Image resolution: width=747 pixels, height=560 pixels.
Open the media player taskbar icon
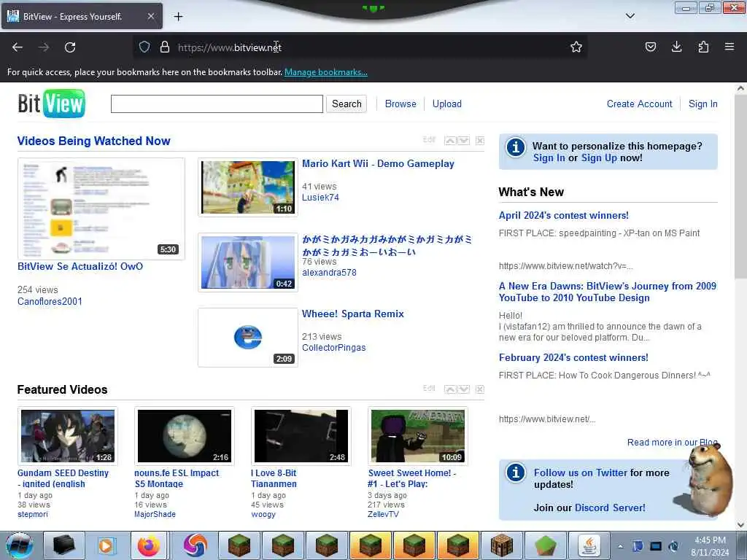coord(106,545)
